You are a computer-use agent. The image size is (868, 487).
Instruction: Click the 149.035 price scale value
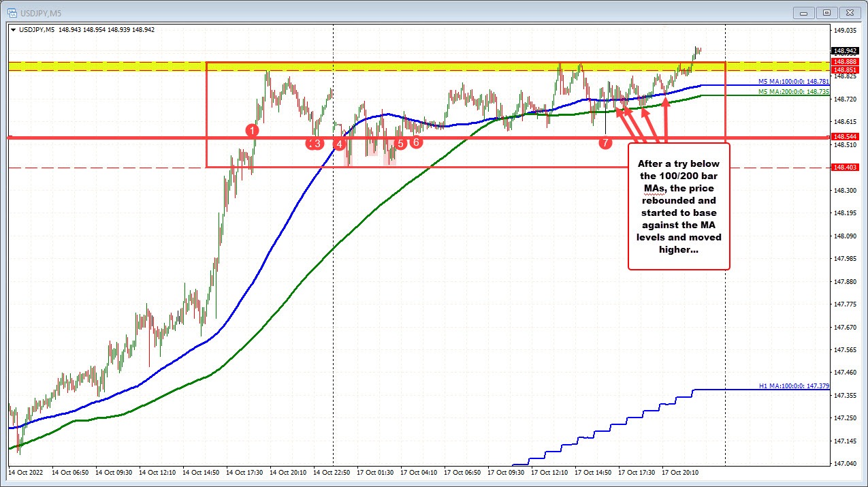[845, 31]
